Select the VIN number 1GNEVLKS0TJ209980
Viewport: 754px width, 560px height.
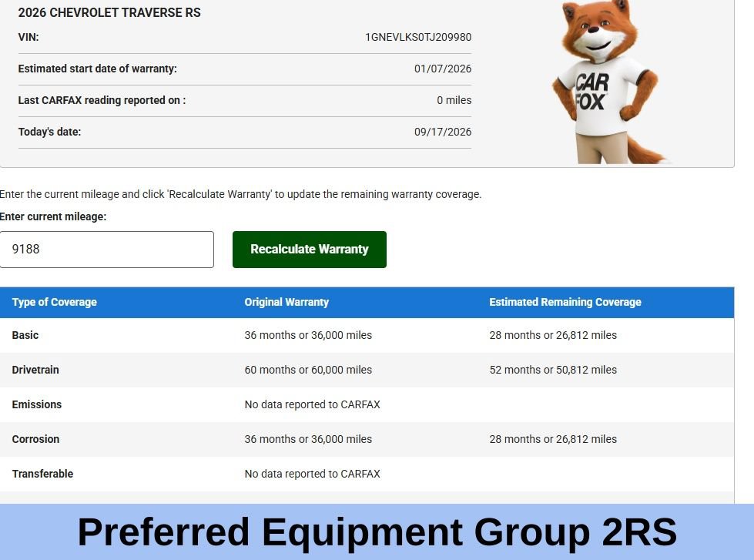(418, 37)
